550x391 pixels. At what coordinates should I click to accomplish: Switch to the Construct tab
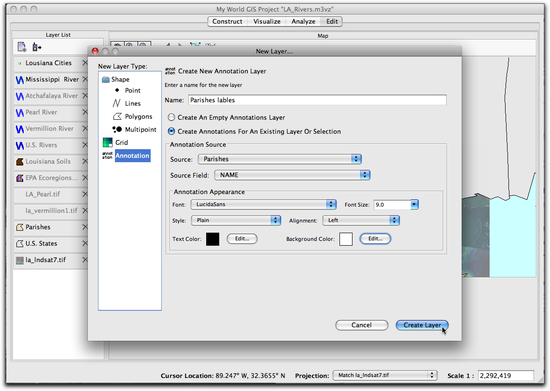pyautogui.click(x=227, y=21)
